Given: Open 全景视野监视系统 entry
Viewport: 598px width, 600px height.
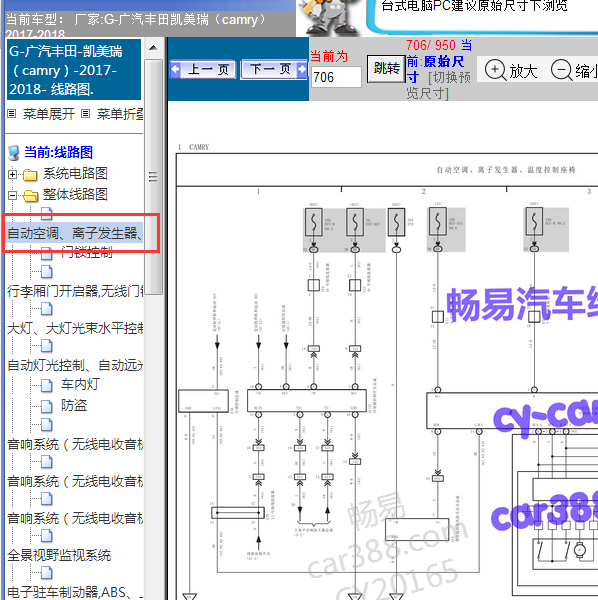Looking at the screenshot, I should tap(59, 555).
